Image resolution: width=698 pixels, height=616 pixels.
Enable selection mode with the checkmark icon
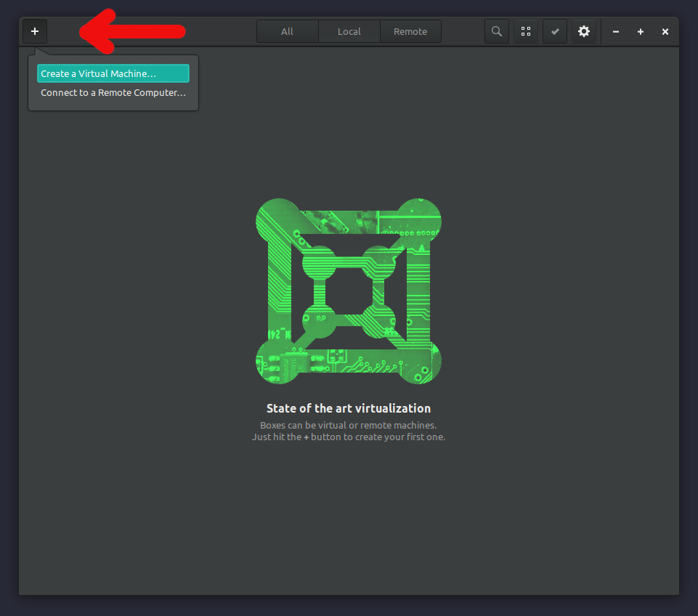click(x=555, y=31)
